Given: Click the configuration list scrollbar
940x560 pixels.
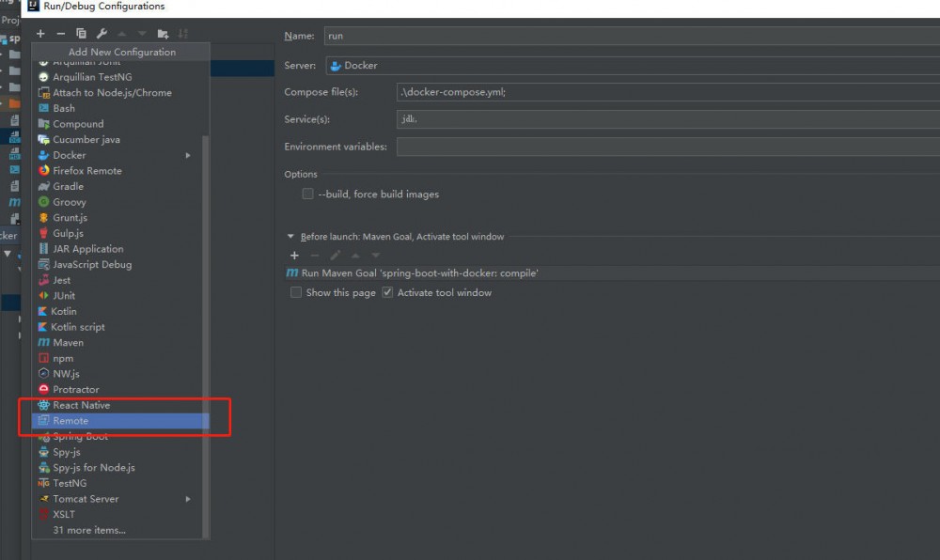Looking at the screenshot, I should coord(206,335).
